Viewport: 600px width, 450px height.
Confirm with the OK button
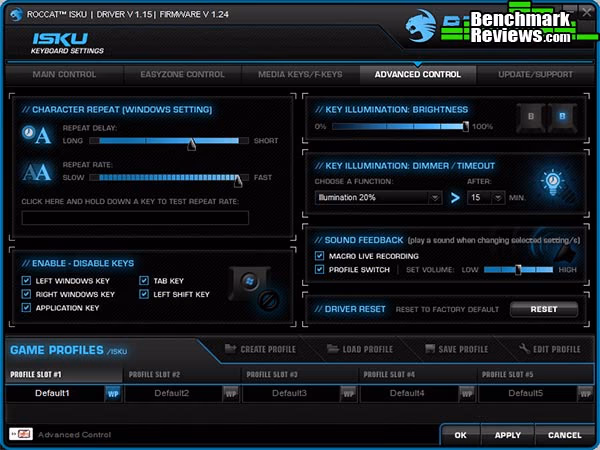[460, 435]
